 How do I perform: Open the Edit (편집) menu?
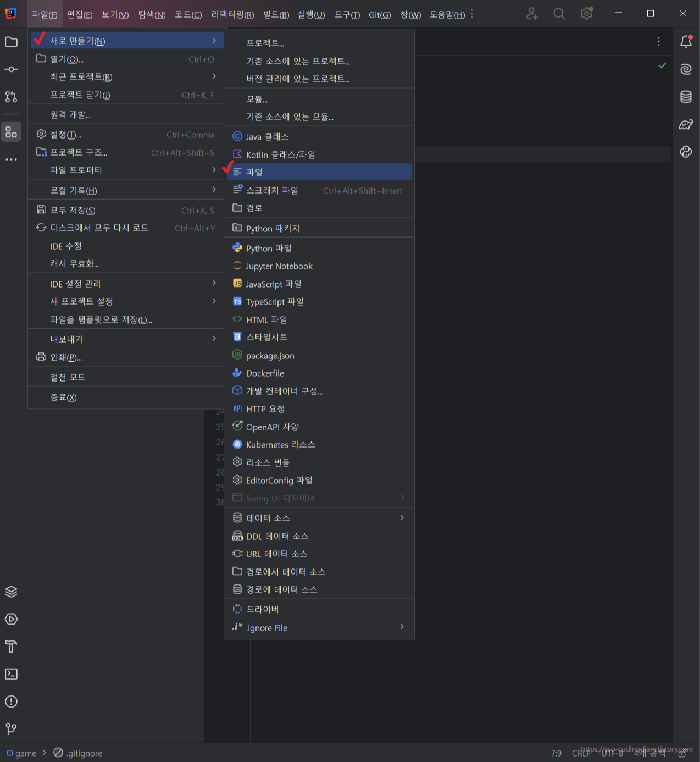(80, 14)
